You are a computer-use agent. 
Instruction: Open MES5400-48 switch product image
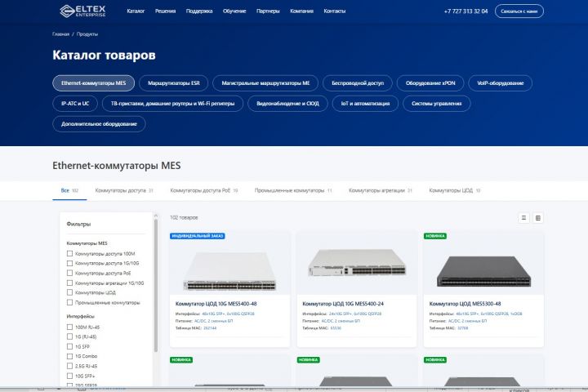(229, 270)
